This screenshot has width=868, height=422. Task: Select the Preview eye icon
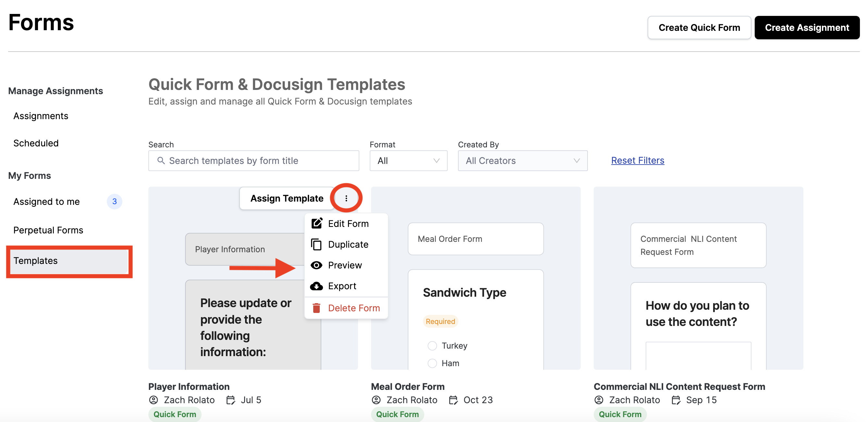[316, 265]
